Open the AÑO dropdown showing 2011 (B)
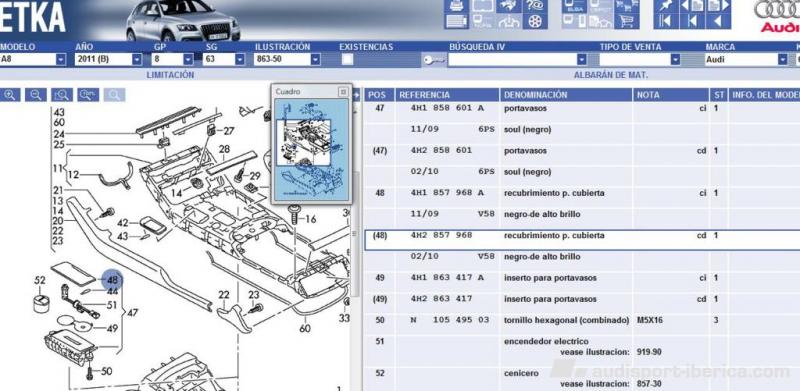The width and height of the screenshot is (800, 391). pos(137,59)
